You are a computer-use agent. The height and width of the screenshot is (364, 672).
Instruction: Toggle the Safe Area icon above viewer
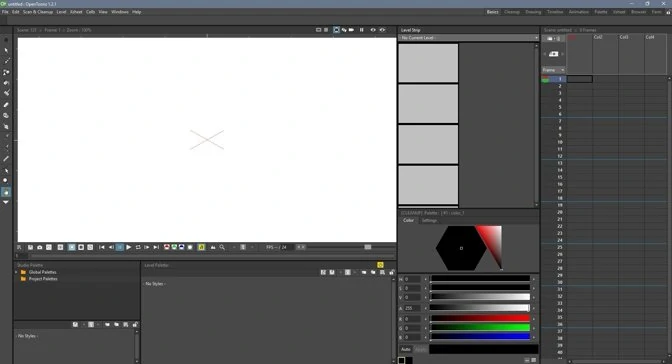318,30
